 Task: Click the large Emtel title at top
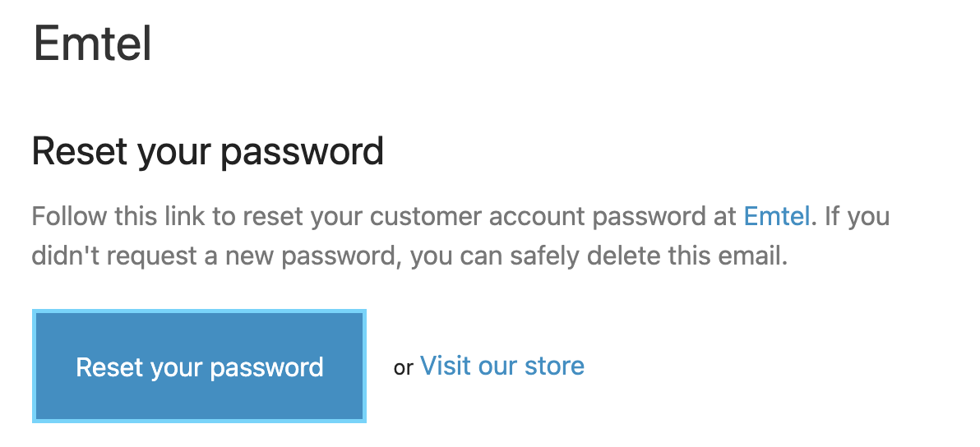pyautogui.click(x=93, y=44)
